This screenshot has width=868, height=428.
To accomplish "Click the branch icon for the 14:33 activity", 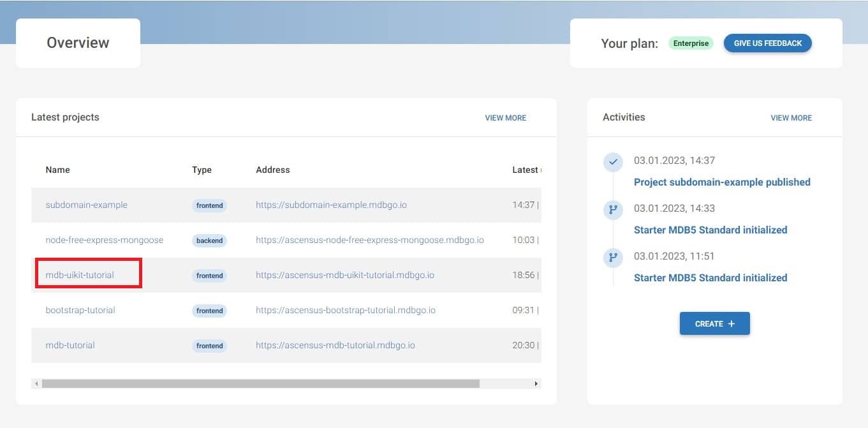I will click(x=613, y=210).
